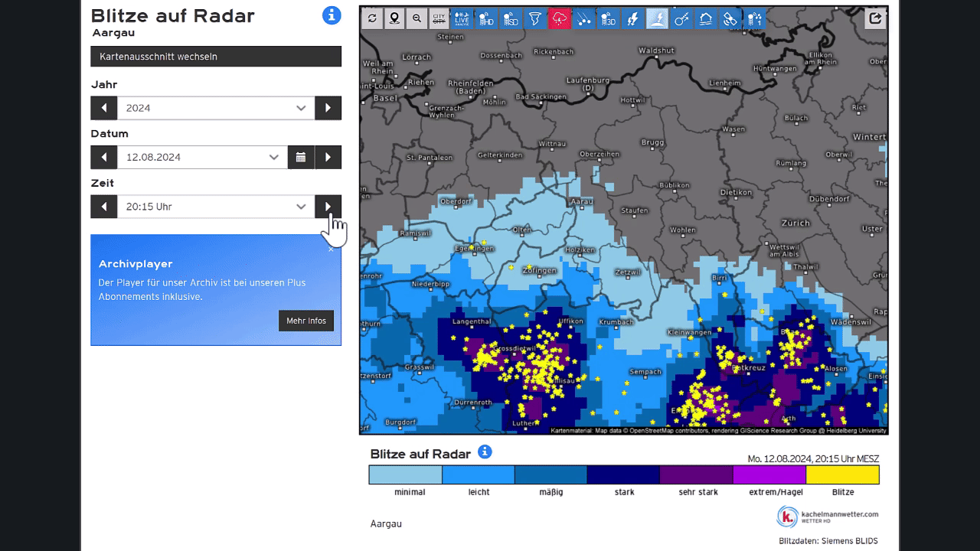This screenshot has height=551, width=980.
Task: Click the share map icon
Action: tap(875, 19)
